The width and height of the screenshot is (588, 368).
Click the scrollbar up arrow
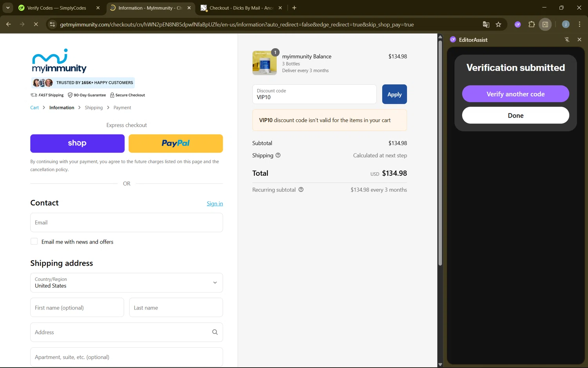point(440,37)
